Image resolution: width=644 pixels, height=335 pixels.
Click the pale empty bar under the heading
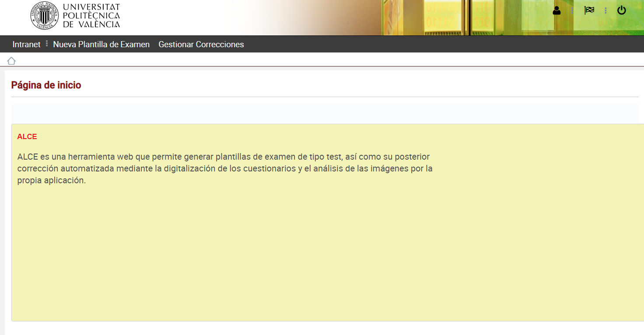(x=325, y=113)
